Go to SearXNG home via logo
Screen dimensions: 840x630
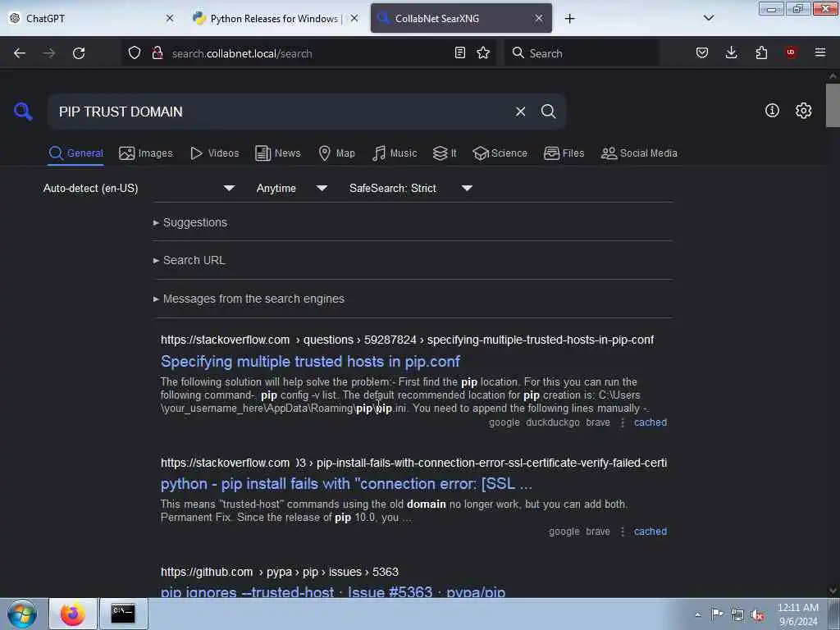click(23, 112)
